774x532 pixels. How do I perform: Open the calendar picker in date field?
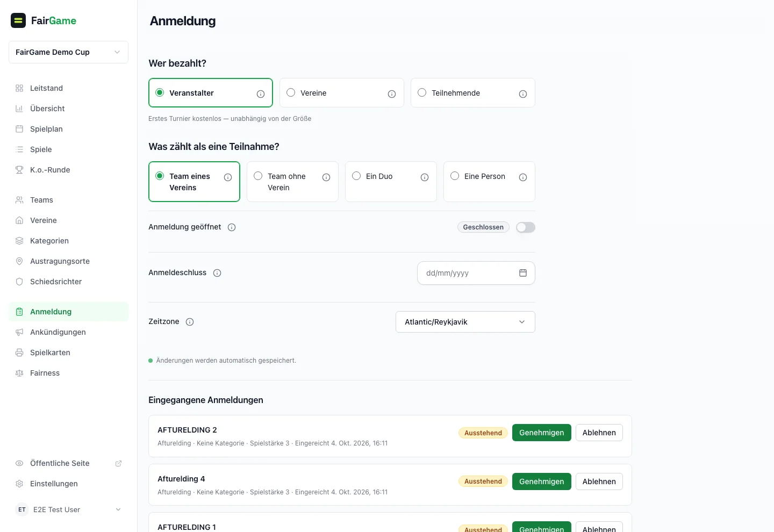tap(523, 273)
